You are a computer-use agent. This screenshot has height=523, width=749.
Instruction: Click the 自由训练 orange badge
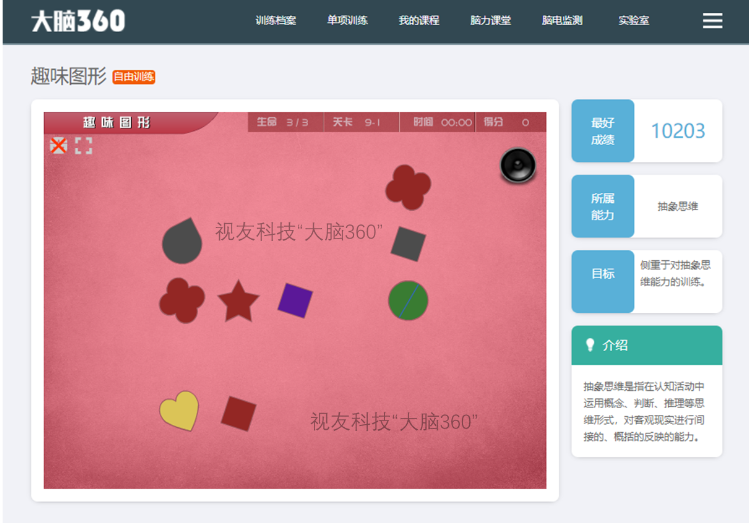(x=134, y=77)
